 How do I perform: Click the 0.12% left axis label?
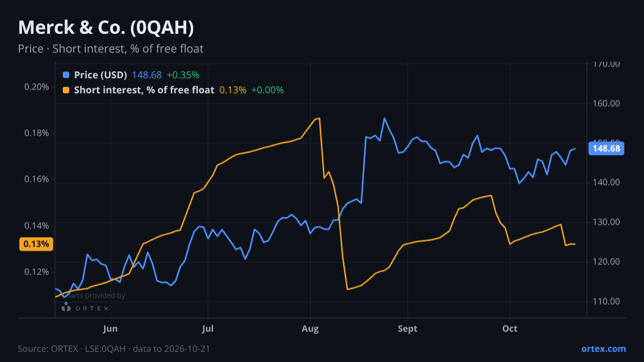pos(37,271)
